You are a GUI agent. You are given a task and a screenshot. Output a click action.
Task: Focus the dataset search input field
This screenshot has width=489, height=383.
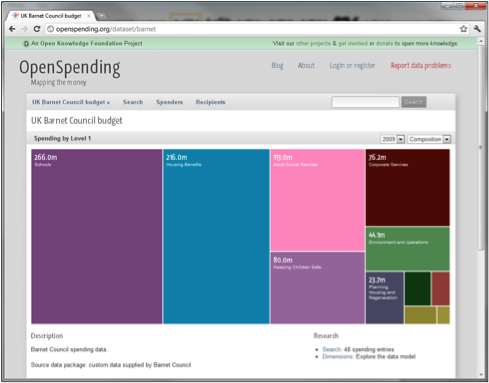[x=365, y=102]
